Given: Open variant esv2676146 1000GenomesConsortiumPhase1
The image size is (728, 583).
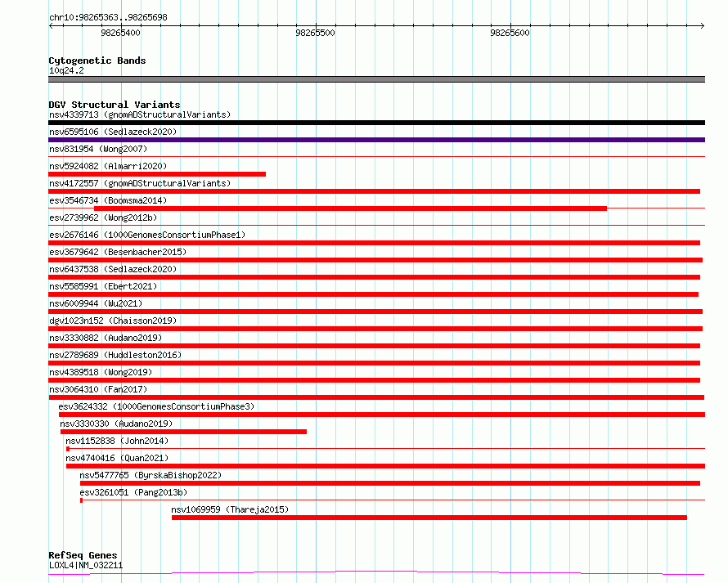Looking at the screenshot, I should point(147,235).
